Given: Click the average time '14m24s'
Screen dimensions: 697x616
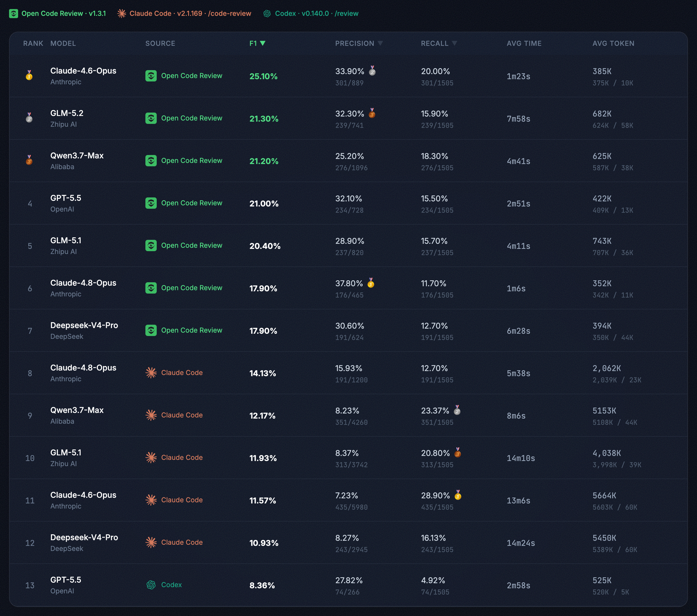Looking at the screenshot, I should click(521, 543).
